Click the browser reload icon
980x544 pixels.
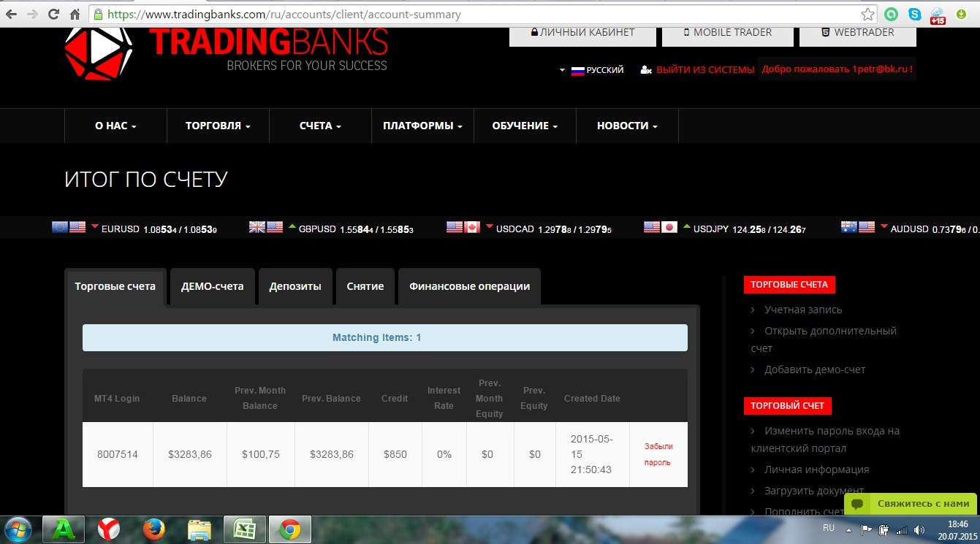pyautogui.click(x=53, y=14)
